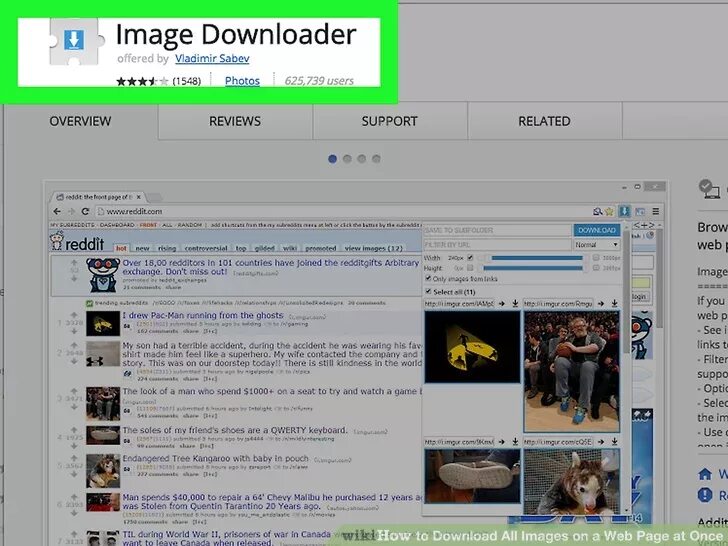Select the fourth screenshot carousel dot
The width and height of the screenshot is (728, 546).
376,159
